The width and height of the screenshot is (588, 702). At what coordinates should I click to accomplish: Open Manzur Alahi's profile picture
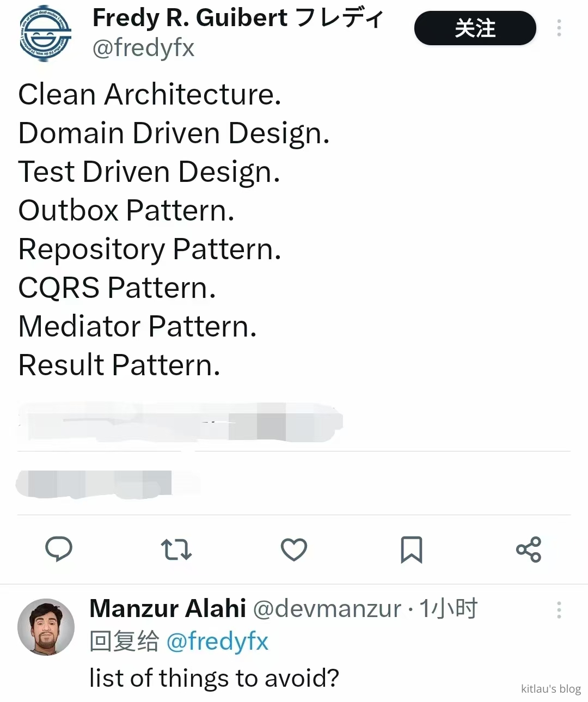(46, 627)
